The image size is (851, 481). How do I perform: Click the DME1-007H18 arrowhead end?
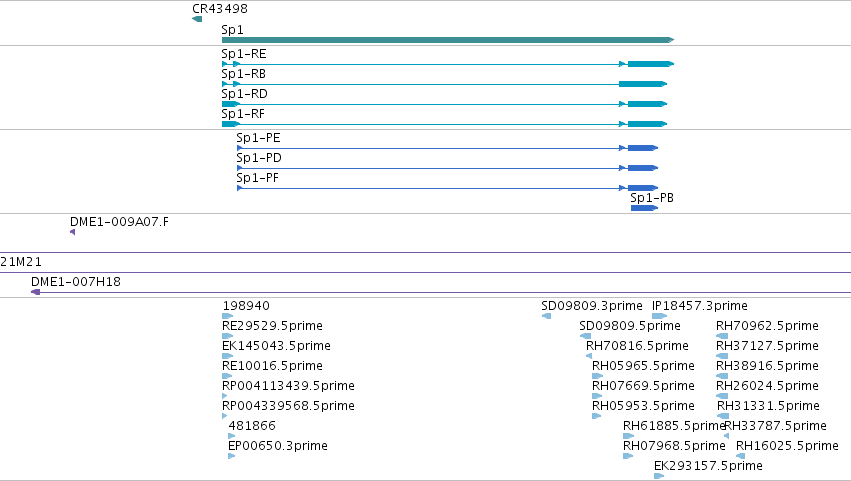tap(36, 292)
